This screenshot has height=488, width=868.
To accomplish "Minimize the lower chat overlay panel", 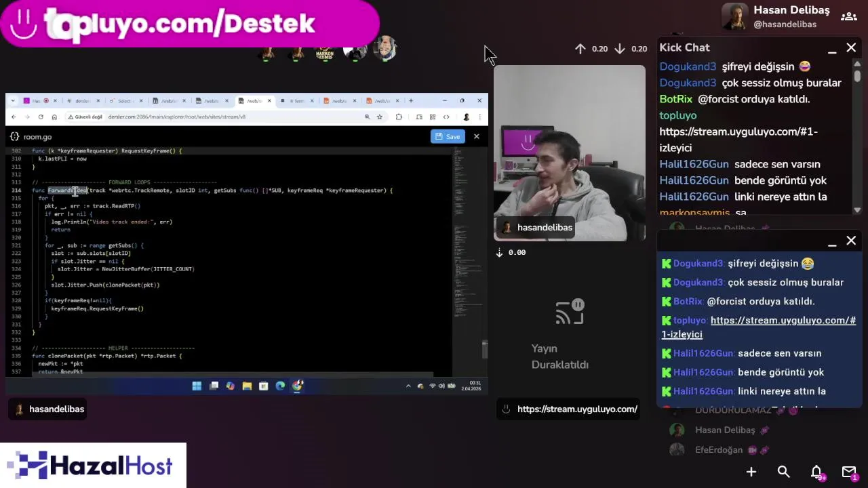I will pos(832,243).
